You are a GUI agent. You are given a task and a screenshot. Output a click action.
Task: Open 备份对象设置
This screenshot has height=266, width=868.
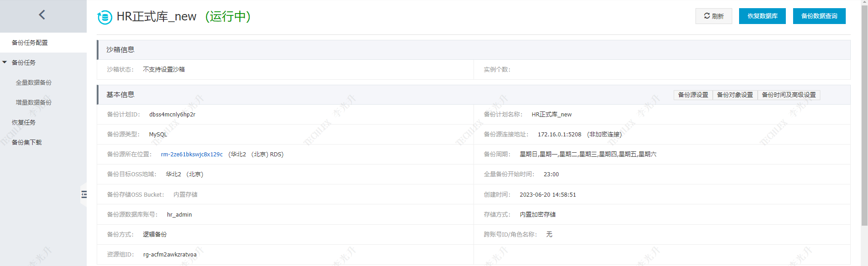click(x=735, y=95)
